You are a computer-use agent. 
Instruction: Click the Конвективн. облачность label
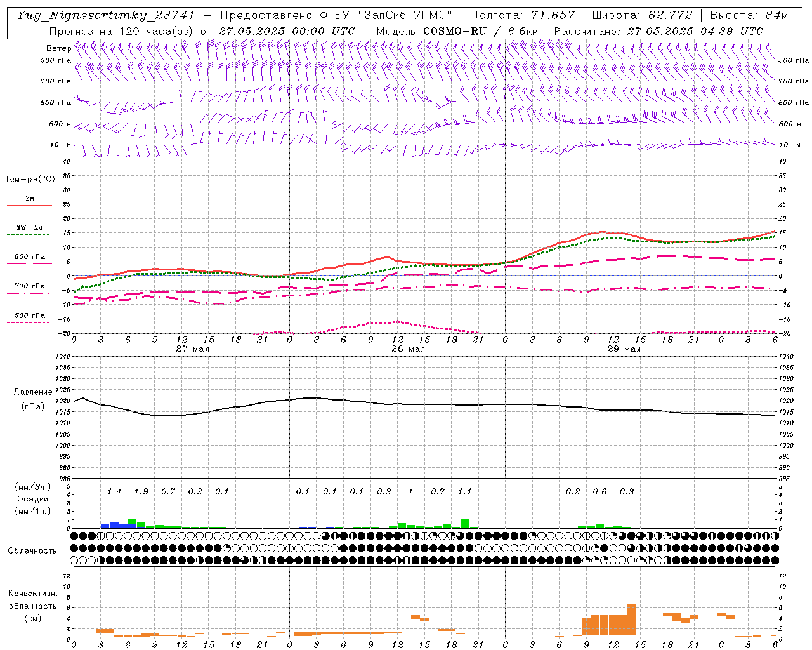(x=32, y=600)
